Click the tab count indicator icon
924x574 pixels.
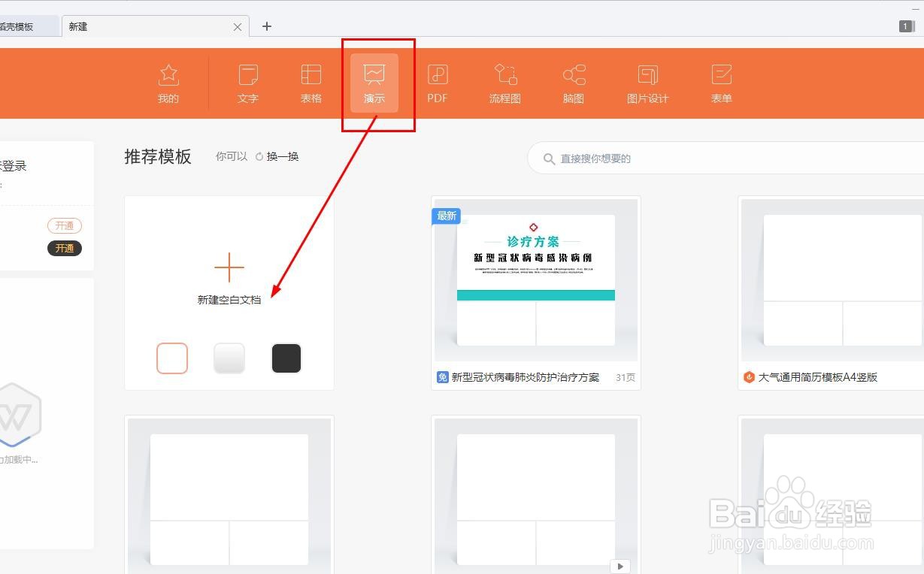pos(906,26)
